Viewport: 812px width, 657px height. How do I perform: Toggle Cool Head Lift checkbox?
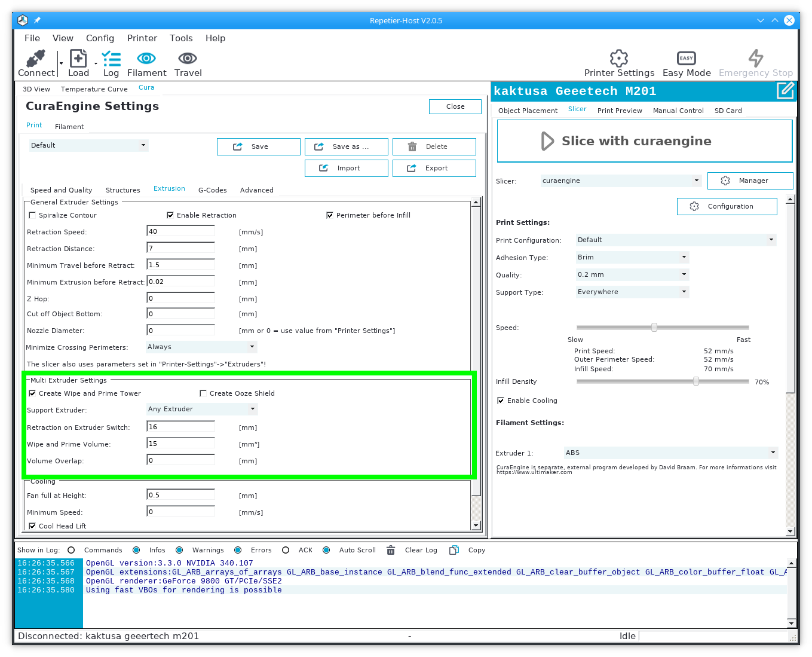tap(32, 526)
